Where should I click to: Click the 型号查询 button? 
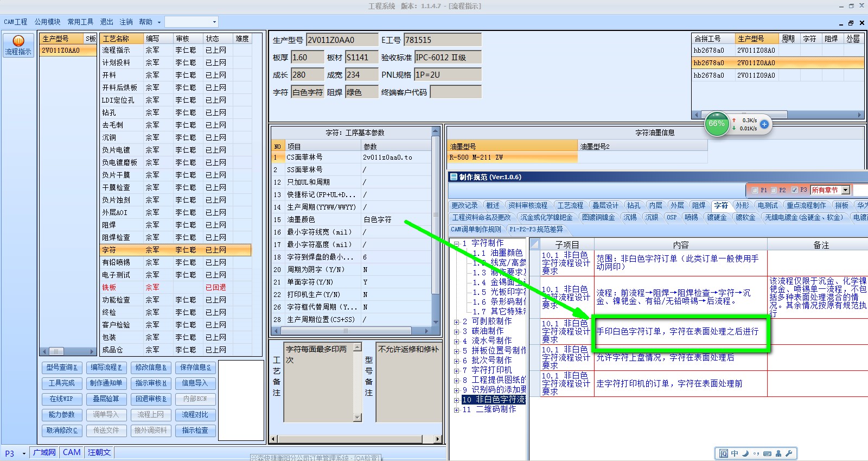click(x=62, y=368)
